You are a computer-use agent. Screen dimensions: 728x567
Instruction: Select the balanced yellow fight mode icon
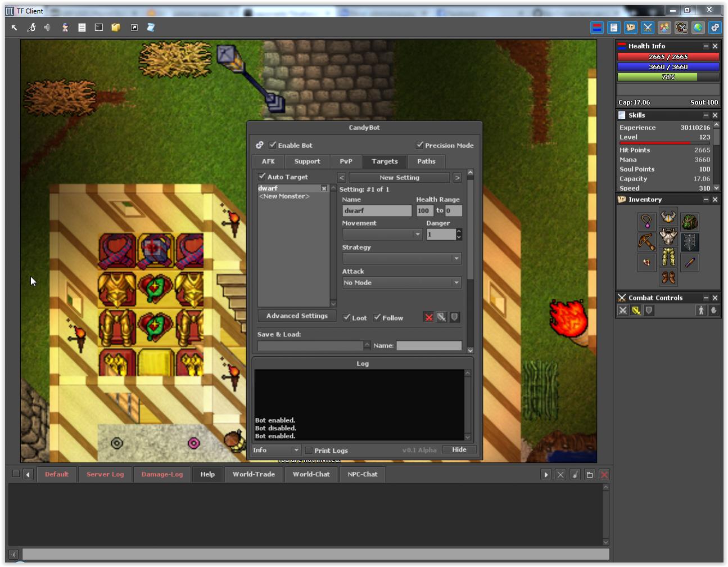click(636, 310)
